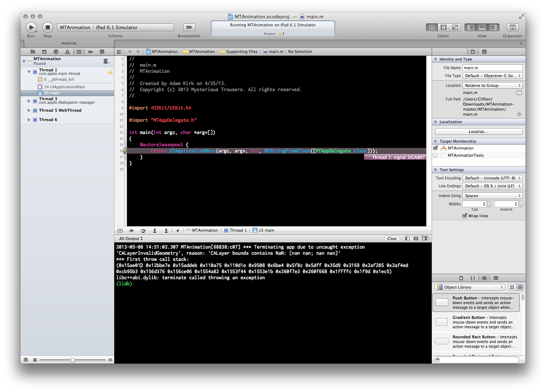Click the Localize... button
The height and width of the screenshot is (392, 546).
coord(479,132)
